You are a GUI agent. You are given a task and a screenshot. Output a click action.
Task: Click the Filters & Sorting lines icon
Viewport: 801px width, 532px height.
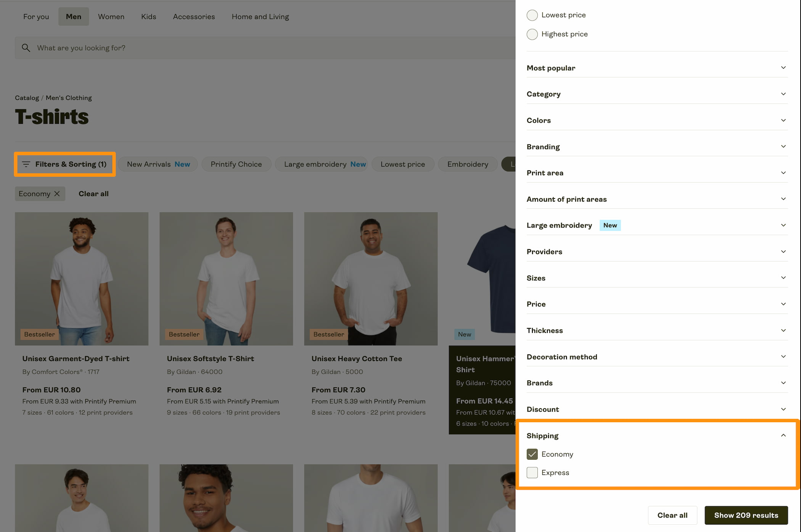tap(26, 164)
